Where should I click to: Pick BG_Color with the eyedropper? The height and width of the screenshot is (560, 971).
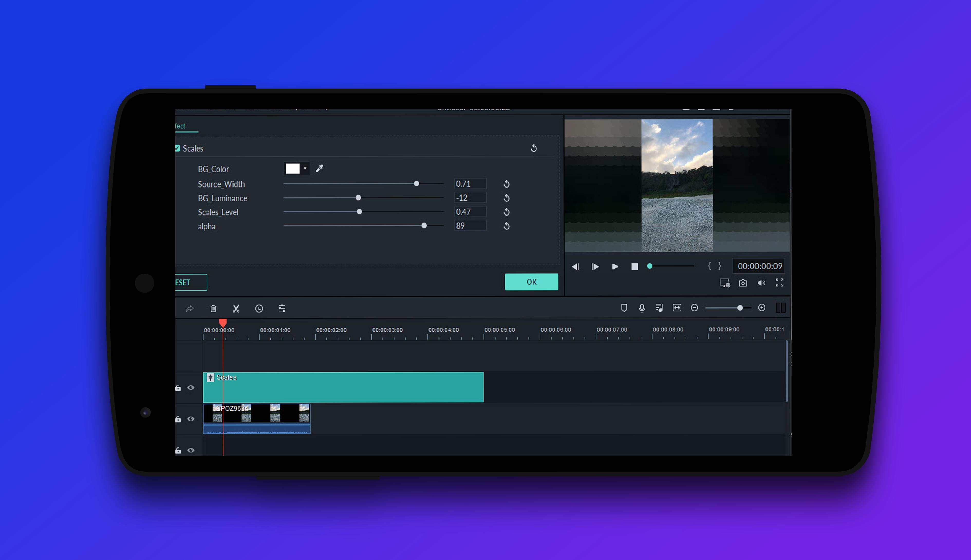[x=320, y=169]
